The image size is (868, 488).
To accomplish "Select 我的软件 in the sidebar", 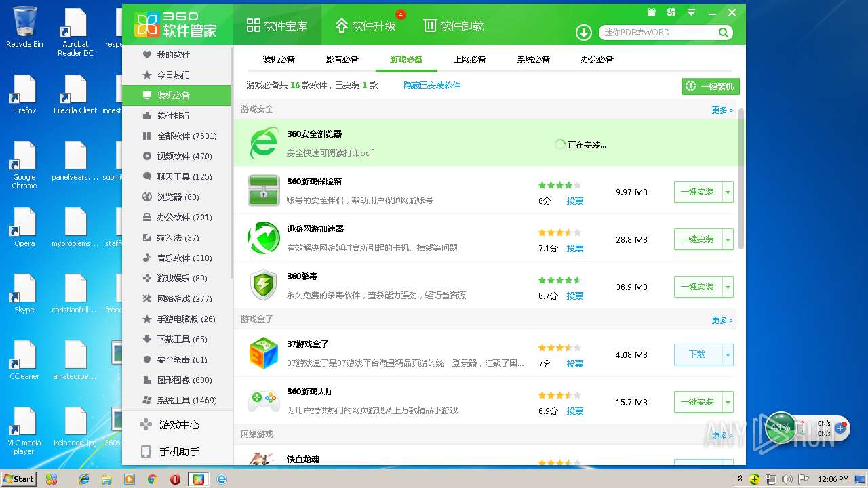I will tap(176, 54).
